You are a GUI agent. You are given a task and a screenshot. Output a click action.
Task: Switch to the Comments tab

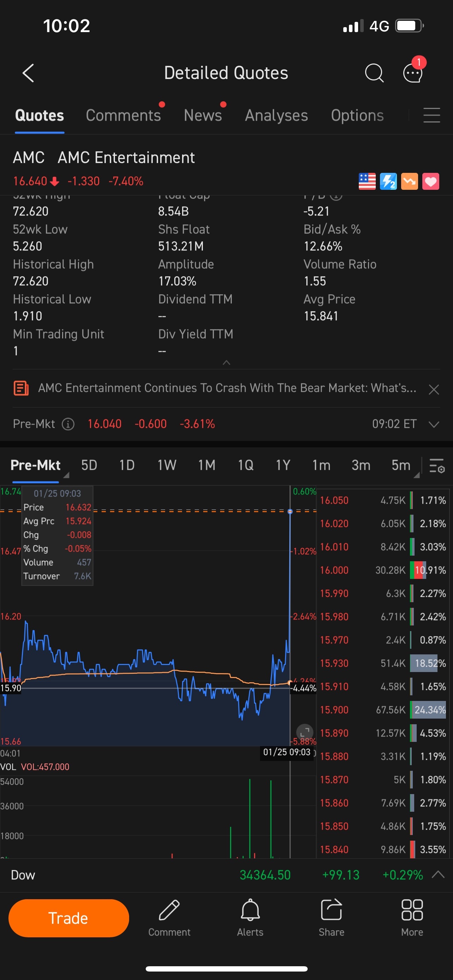point(123,115)
